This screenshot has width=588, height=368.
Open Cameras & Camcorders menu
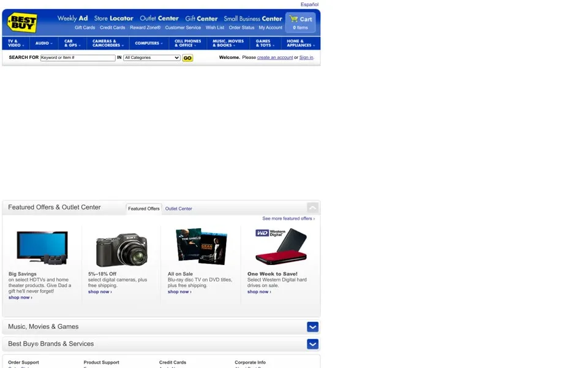pyautogui.click(x=108, y=43)
